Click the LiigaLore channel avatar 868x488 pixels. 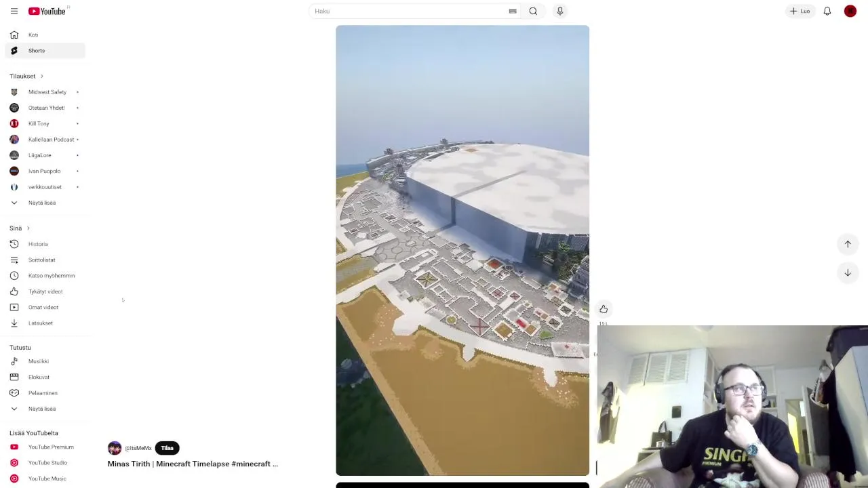click(x=14, y=155)
